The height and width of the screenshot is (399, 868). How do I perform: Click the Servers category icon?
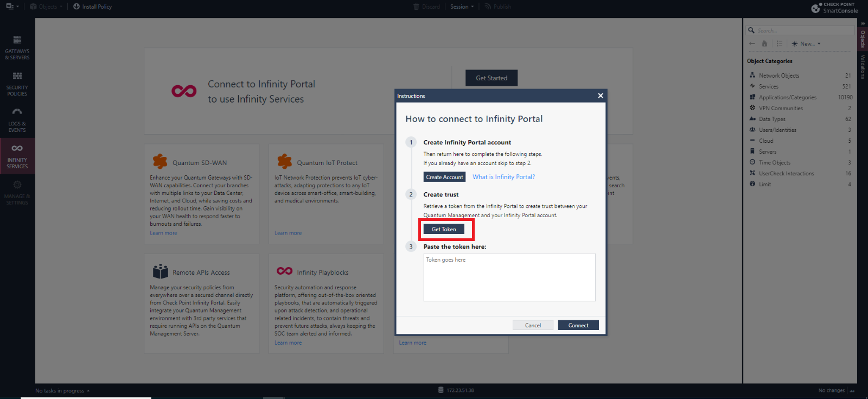[752, 151]
